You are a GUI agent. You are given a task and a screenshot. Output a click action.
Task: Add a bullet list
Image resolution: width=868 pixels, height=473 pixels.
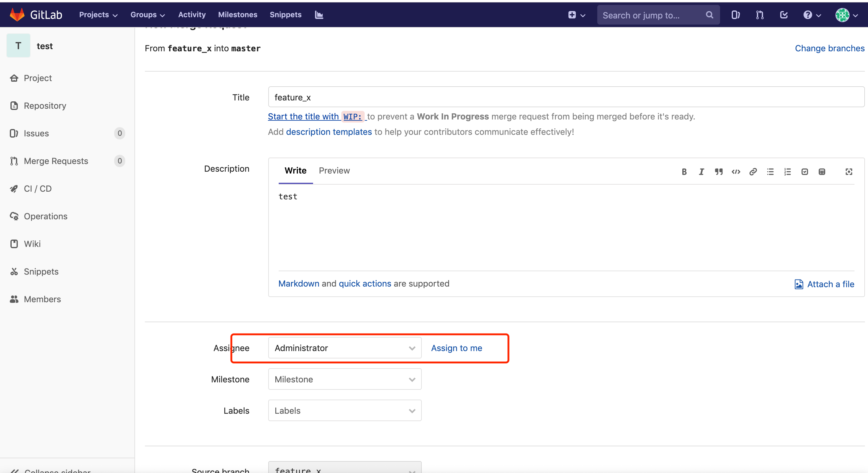point(770,172)
